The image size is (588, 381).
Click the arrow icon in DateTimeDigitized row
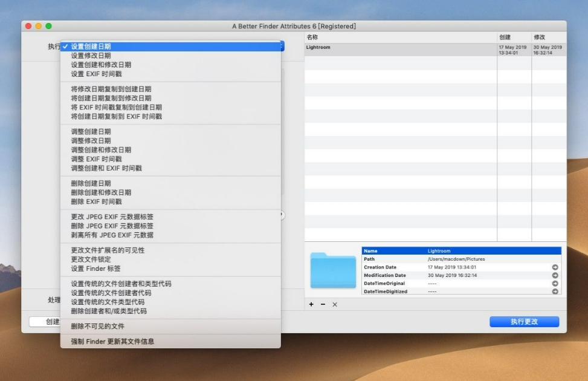[555, 291]
